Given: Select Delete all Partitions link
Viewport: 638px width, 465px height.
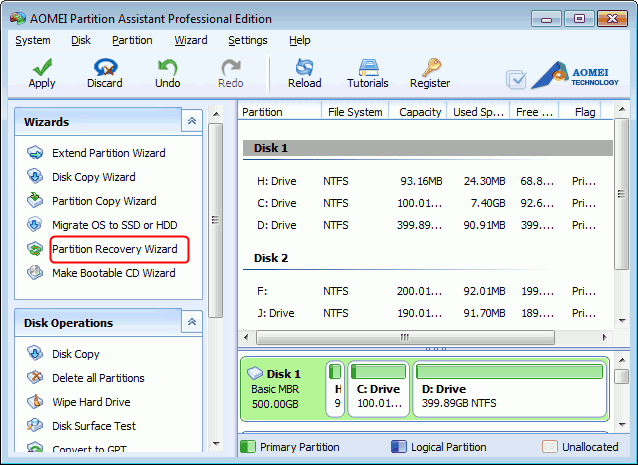Looking at the screenshot, I should click(x=98, y=378).
